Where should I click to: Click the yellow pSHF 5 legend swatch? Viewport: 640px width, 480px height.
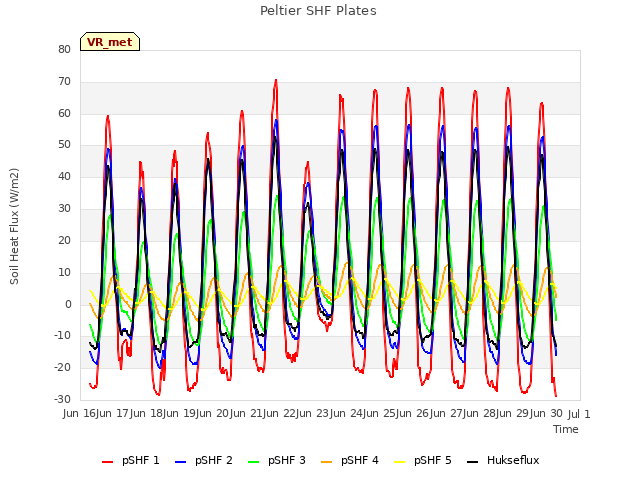pyautogui.click(x=400, y=462)
